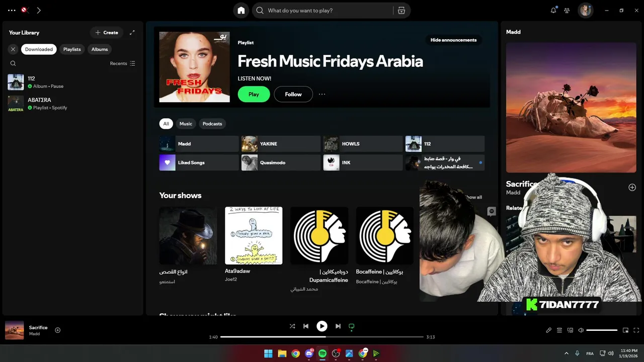Go to Spotify Home
Viewport: 644px width, 362px height.
point(241,11)
